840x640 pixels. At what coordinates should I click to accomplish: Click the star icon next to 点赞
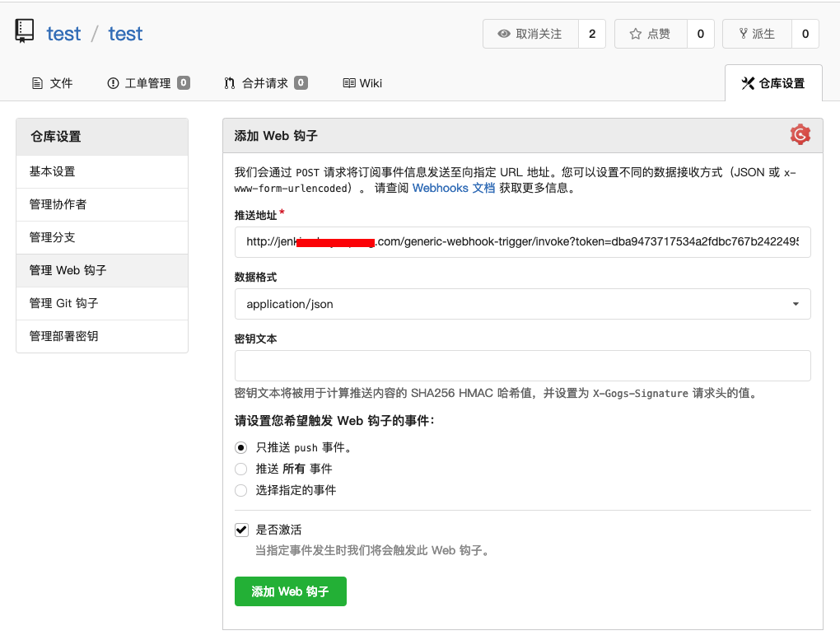click(636, 35)
